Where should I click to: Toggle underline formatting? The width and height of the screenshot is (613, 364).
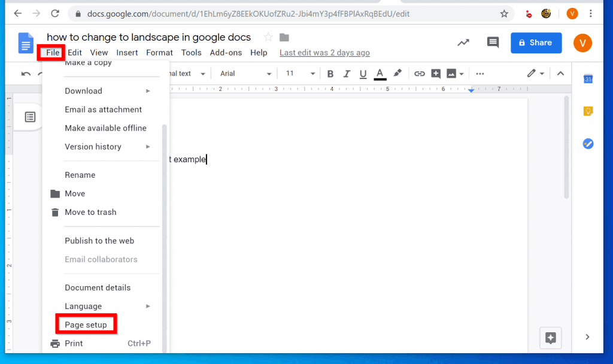coord(363,74)
